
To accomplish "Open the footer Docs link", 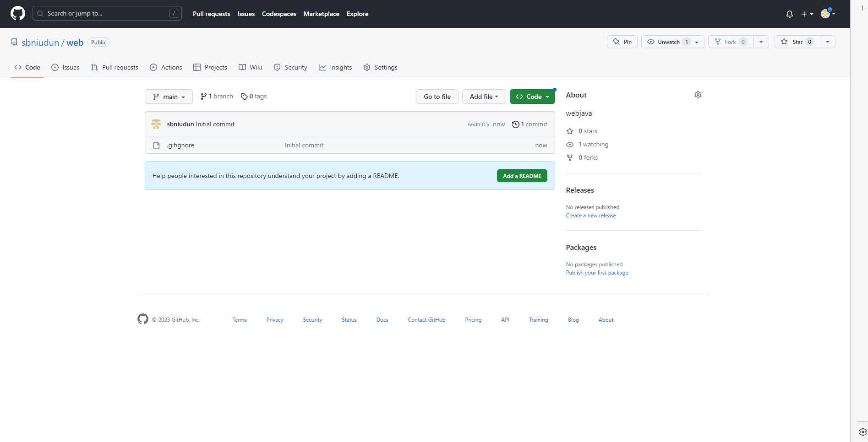I will click(x=382, y=320).
